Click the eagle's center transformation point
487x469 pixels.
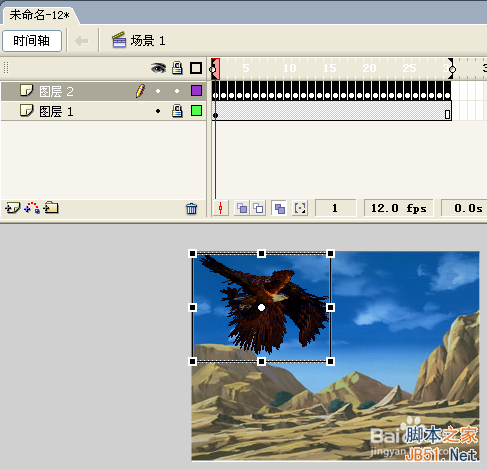262,307
